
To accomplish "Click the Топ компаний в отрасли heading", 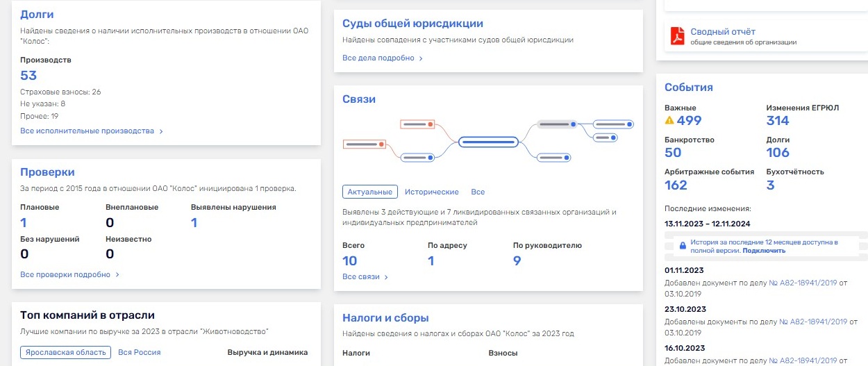I will click(87, 315).
